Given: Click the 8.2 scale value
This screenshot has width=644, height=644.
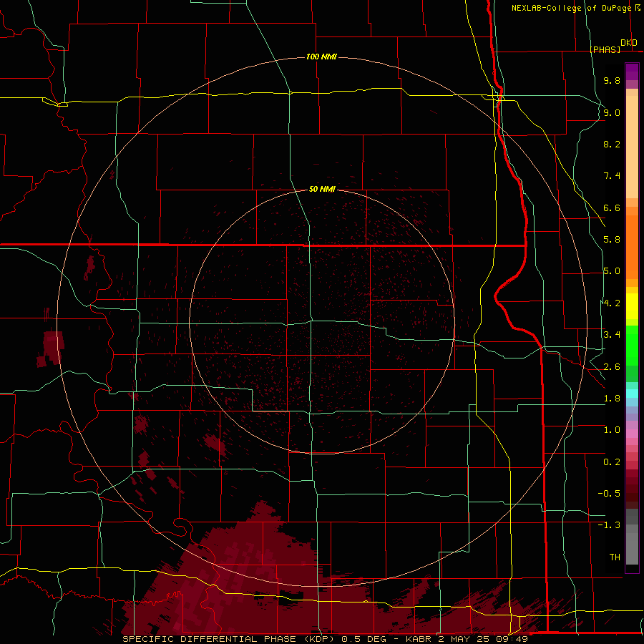Looking at the screenshot, I should (612, 144).
